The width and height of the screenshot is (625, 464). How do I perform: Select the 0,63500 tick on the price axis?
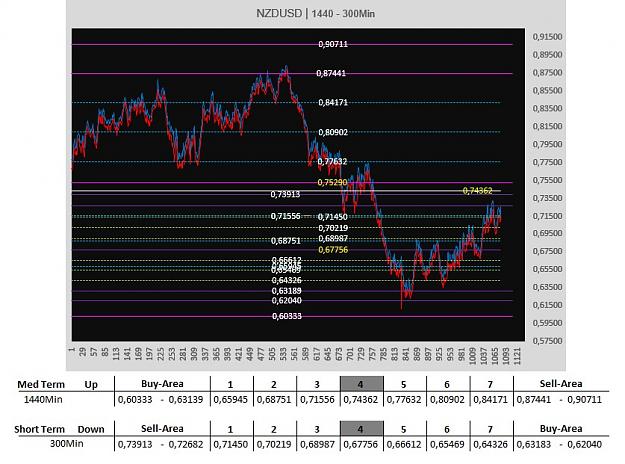point(547,287)
